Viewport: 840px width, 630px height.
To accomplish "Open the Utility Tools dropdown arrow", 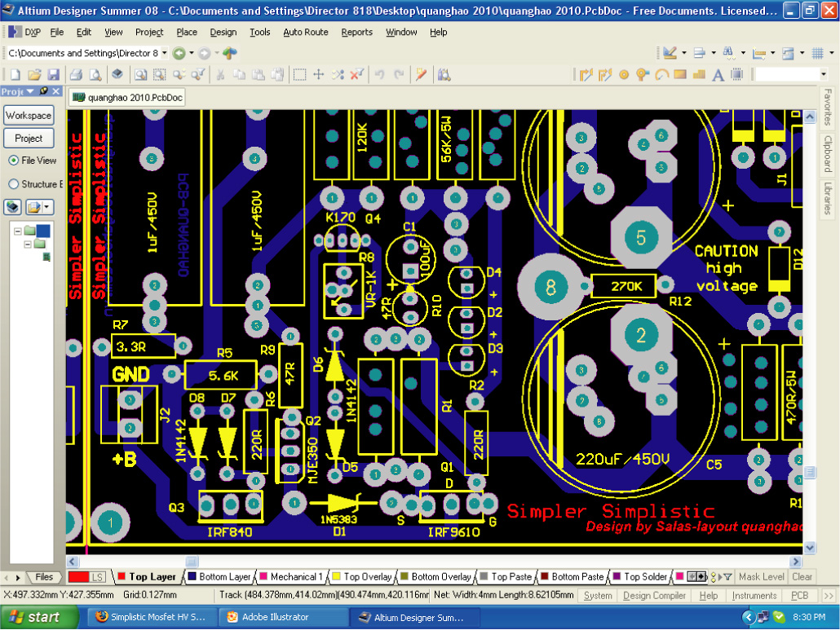I will coord(684,53).
